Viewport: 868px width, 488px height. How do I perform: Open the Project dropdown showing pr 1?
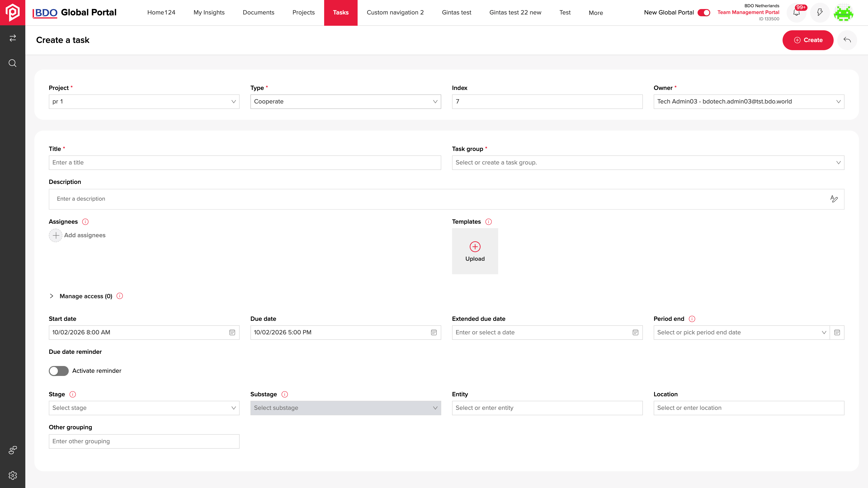pos(144,102)
